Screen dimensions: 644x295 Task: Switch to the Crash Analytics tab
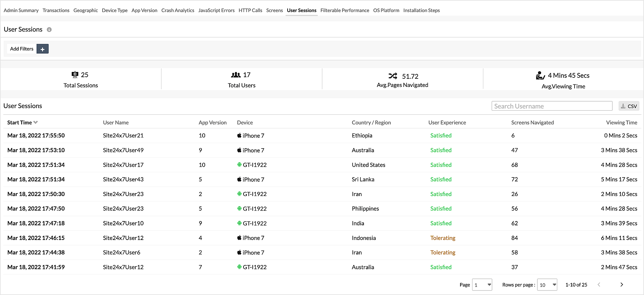click(178, 10)
